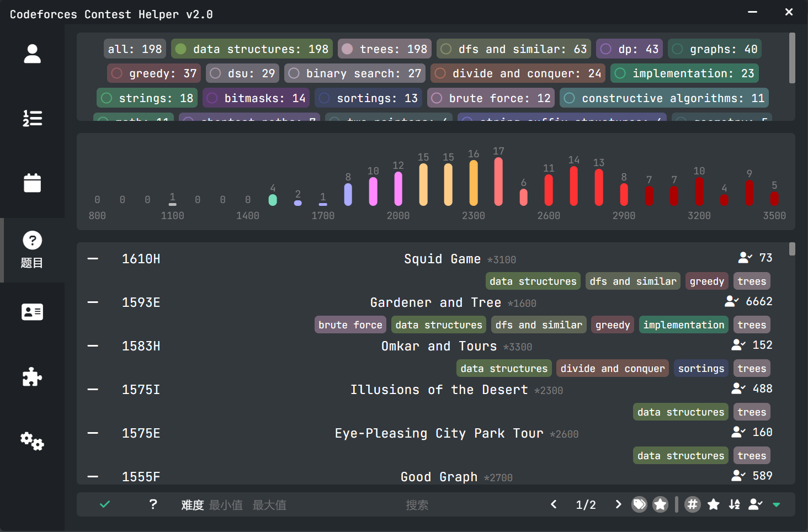Open the numbered list sidebar page
Viewport: 808px width, 532px height.
click(32, 118)
